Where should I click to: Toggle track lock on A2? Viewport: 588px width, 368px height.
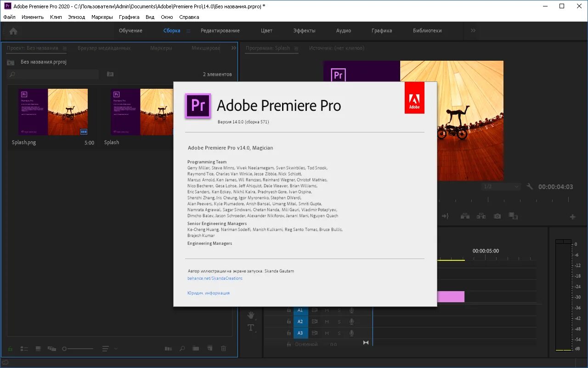click(x=288, y=322)
